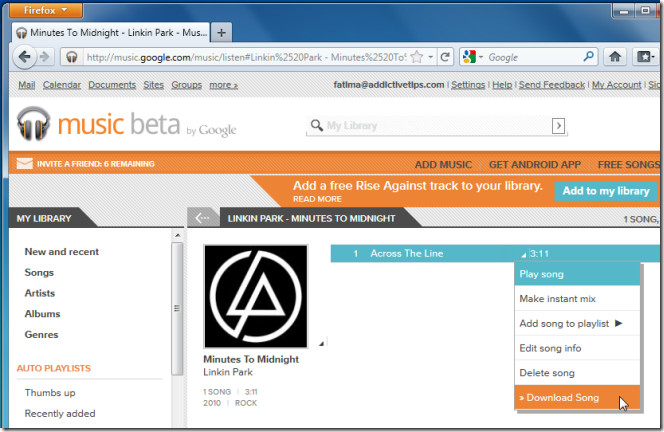664x432 pixels.
Task: Open the My Account link
Action: click(617, 85)
